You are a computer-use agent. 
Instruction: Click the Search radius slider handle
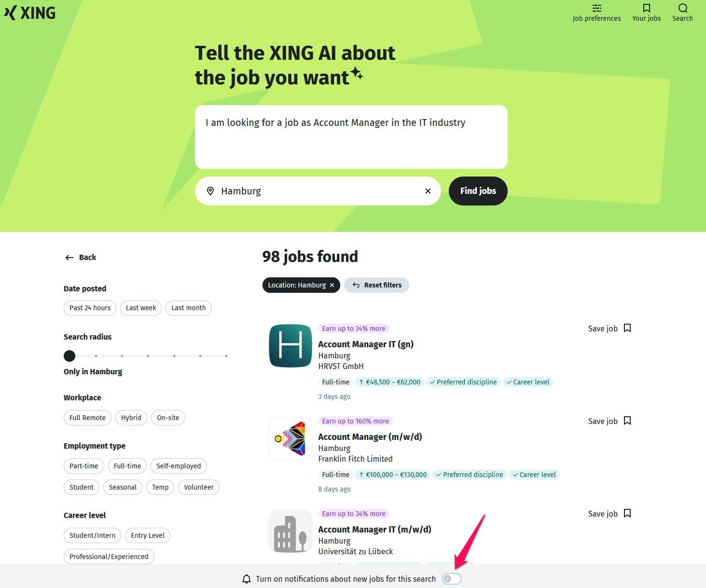(x=69, y=356)
